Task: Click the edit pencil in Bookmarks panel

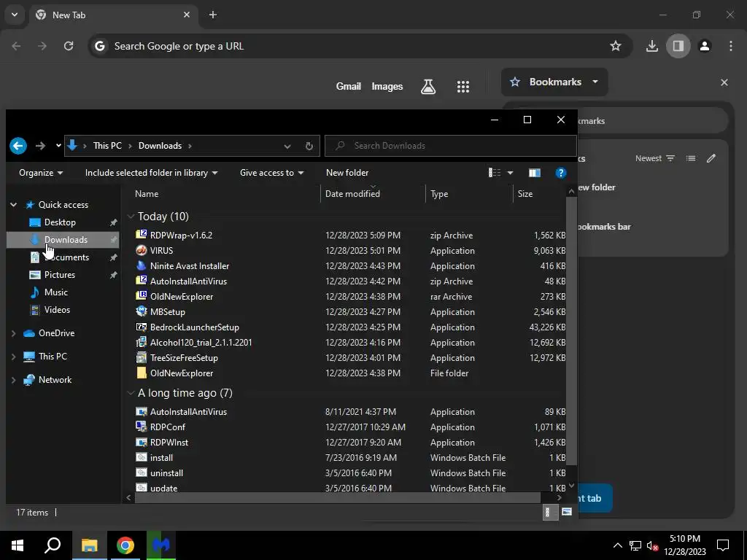Action: point(711,158)
